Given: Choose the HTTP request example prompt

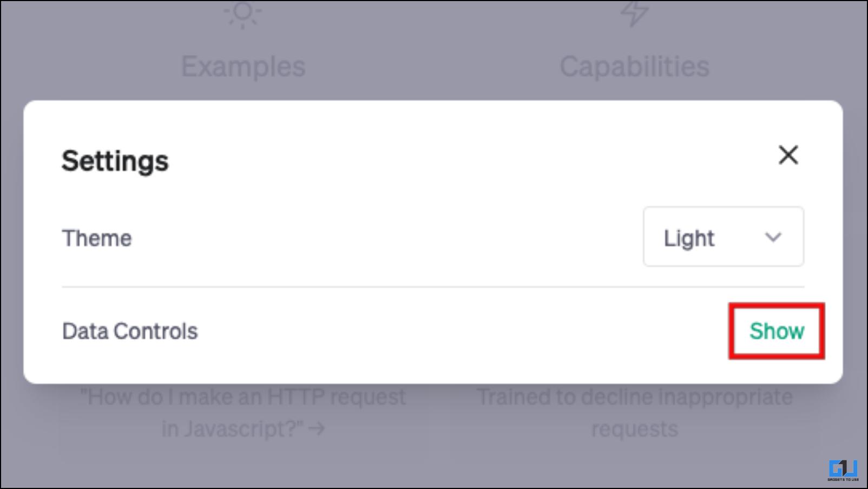Looking at the screenshot, I should tap(243, 413).
